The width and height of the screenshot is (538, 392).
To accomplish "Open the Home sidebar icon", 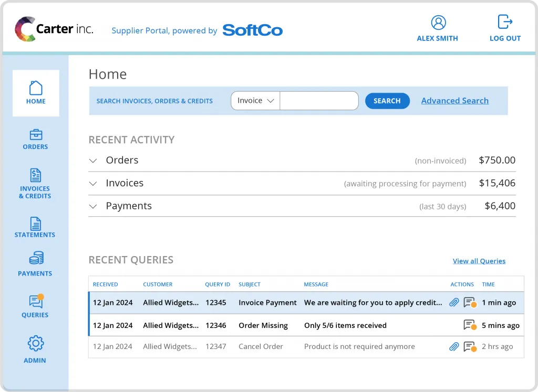I will [36, 88].
